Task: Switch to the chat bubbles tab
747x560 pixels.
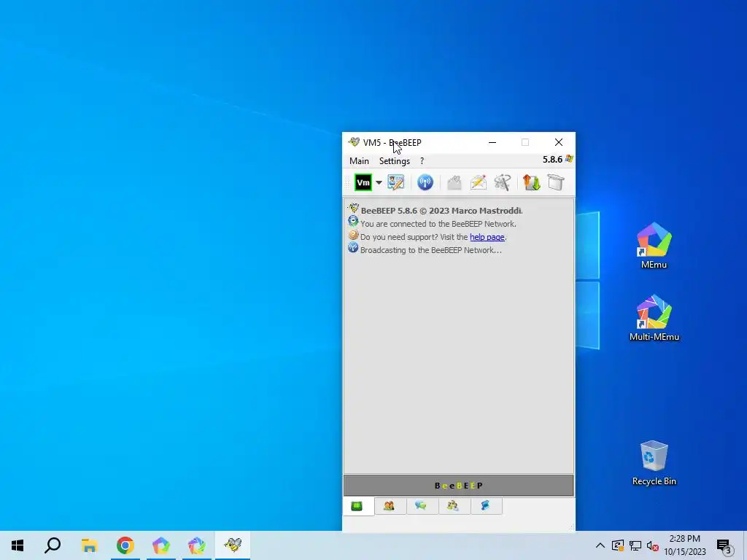Action: pos(421,506)
